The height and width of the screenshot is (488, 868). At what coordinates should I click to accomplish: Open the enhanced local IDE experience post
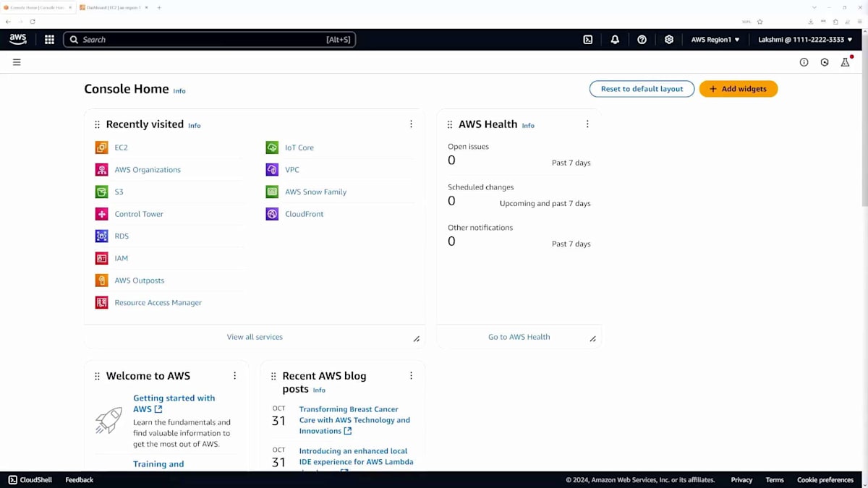pyautogui.click(x=356, y=461)
